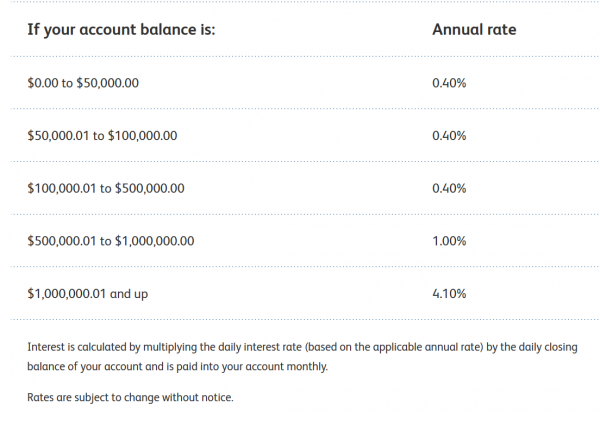Select the "$100,000.01 to $500,000.00" balance tier
The width and height of the screenshot is (600, 424).
(x=106, y=188)
